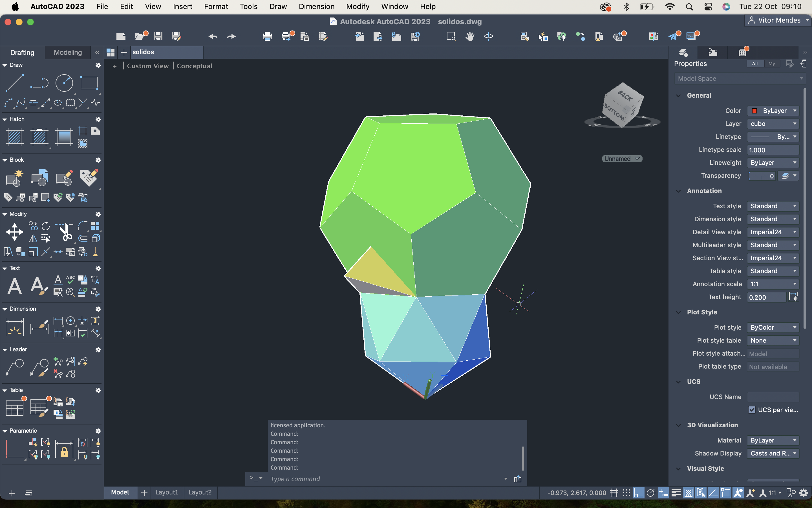This screenshot has height=508, width=812.
Task: Click the ViewCube BACK face
Action: point(625,96)
